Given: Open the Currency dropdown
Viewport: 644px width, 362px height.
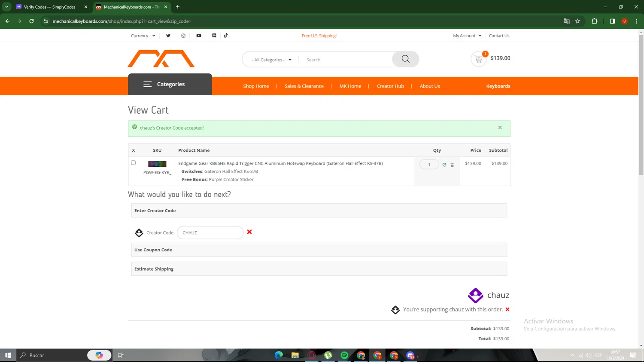Looking at the screenshot, I should pyautogui.click(x=143, y=36).
